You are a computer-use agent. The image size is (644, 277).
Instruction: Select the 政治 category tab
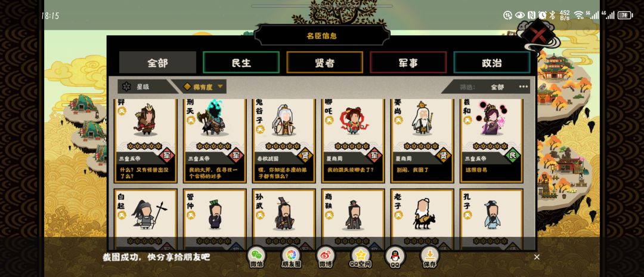(x=491, y=63)
